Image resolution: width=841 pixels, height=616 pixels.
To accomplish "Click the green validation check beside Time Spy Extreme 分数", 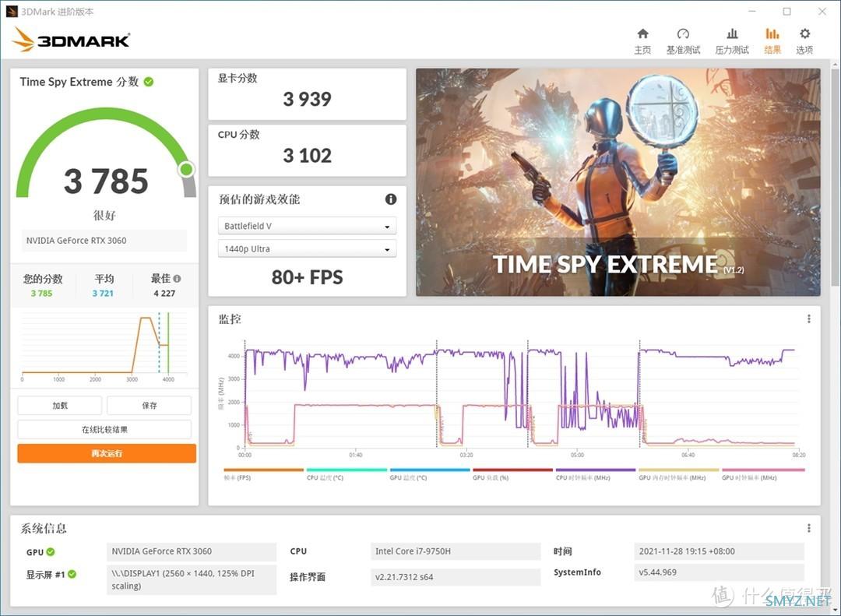I will (x=149, y=82).
